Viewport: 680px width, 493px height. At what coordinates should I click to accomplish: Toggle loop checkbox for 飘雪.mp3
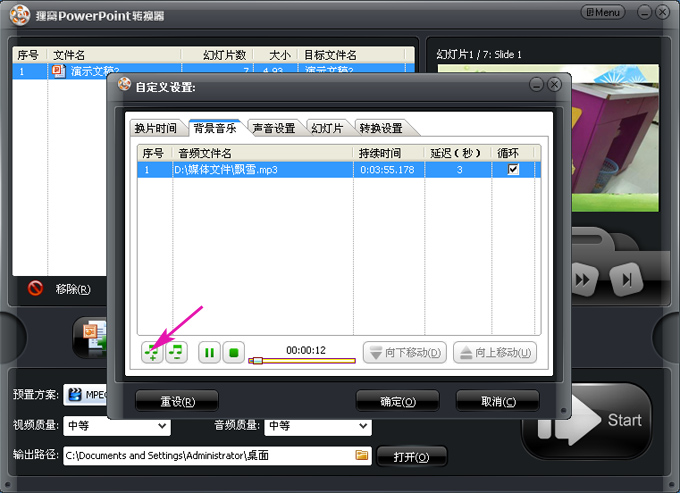coord(513,169)
